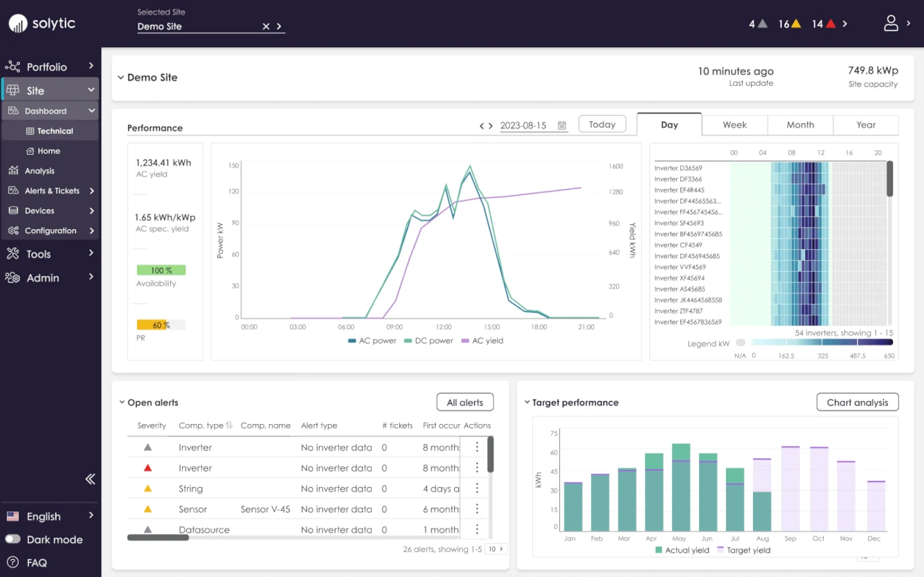Screen dimensions: 924x577
Task: Clear the Demo Site selection with X
Action: click(x=266, y=26)
